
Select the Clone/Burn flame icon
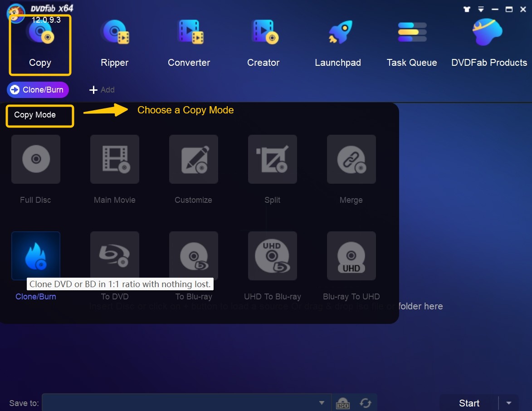36,255
